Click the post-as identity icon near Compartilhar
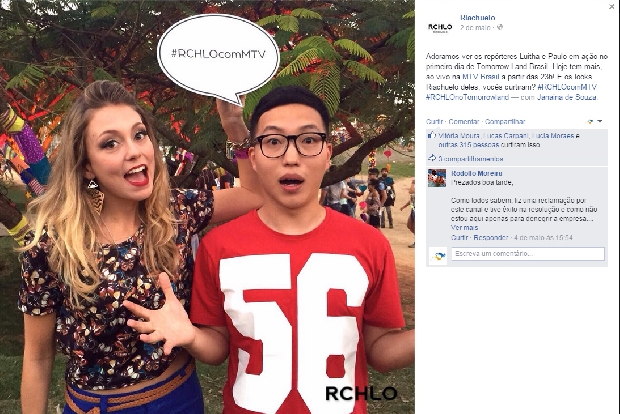The image size is (620, 414). 590,121
